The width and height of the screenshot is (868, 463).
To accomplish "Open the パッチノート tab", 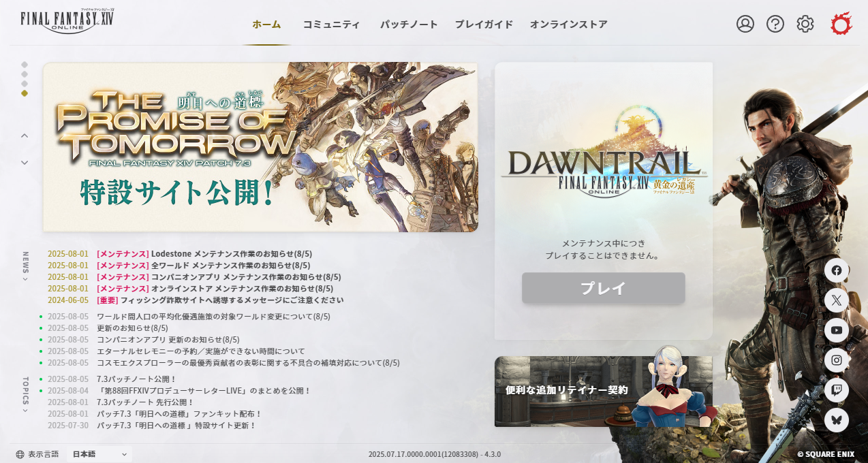I will [x=409, y=25].
